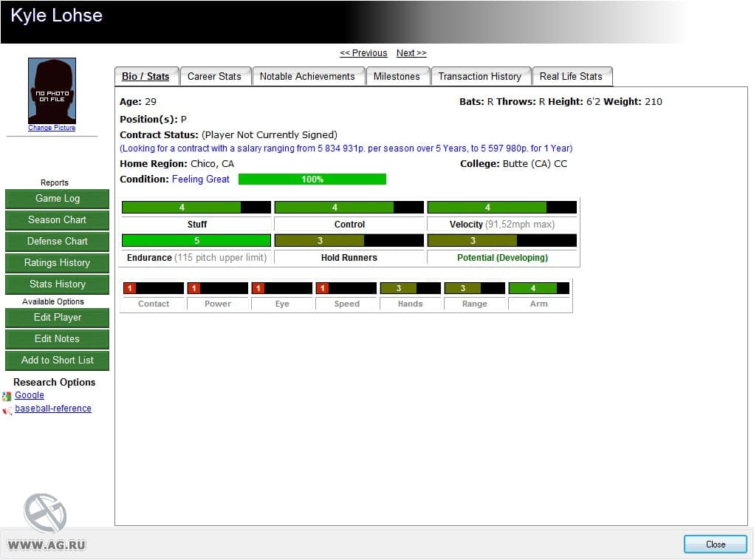Click the Endurance rating bar
Image resolution: width=754 pixels, height=560 pixels.
click(x=196, y=241)
